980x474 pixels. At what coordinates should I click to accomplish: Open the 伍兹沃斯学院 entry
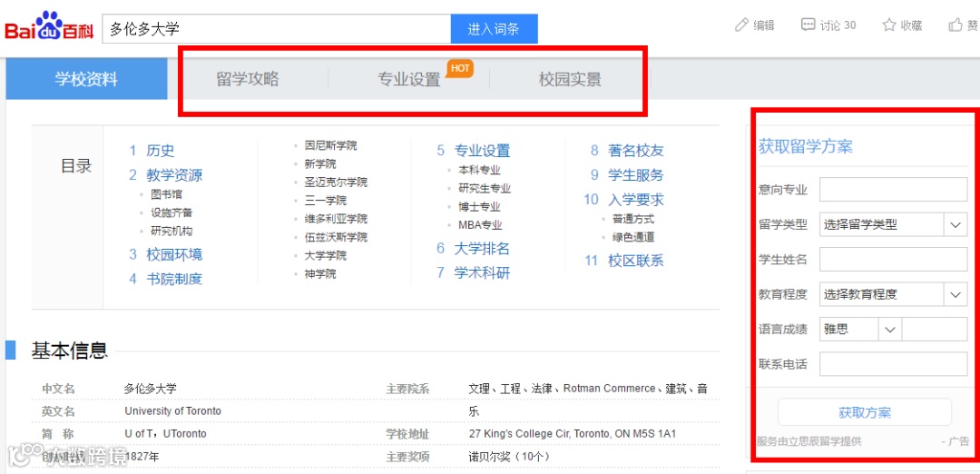point(336,238)
